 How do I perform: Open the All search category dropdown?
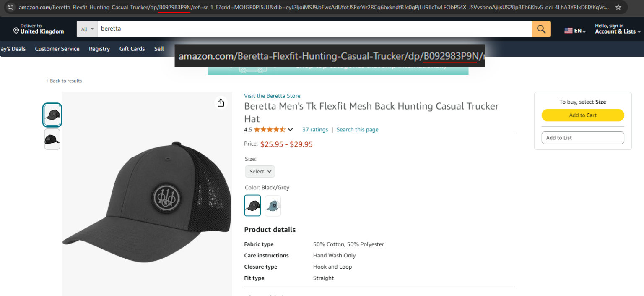coord(86,29)
